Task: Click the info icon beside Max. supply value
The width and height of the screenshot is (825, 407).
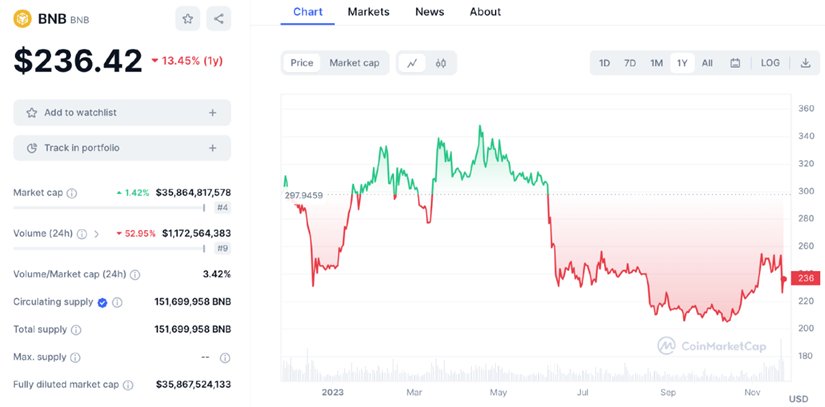Action: (225, 358)
